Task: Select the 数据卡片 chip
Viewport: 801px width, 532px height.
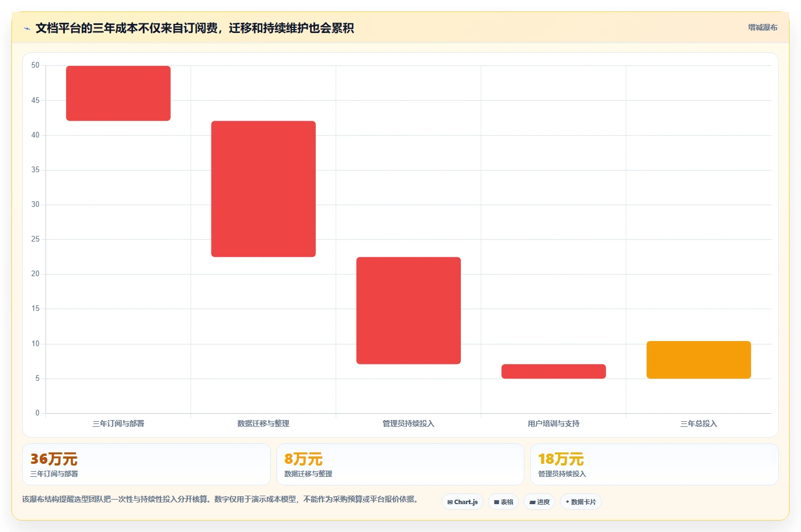Action: (581, 502)
